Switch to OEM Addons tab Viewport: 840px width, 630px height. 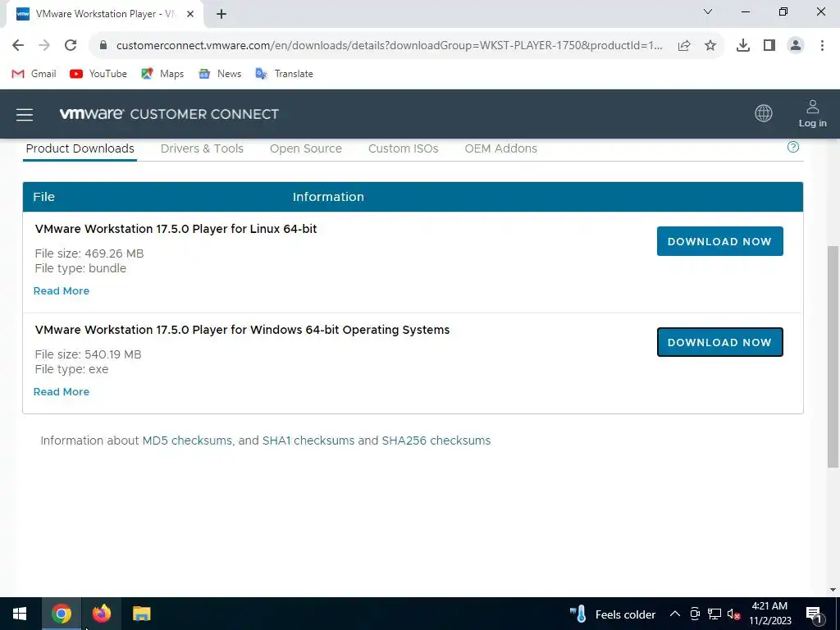click(501, 148)
